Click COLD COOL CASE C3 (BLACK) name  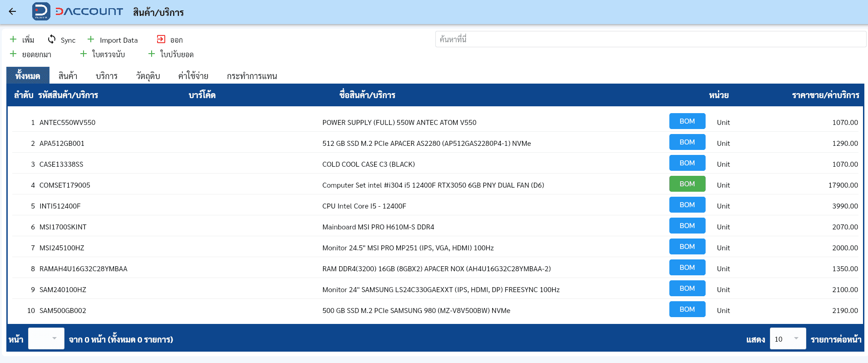(x=369, y=164)
